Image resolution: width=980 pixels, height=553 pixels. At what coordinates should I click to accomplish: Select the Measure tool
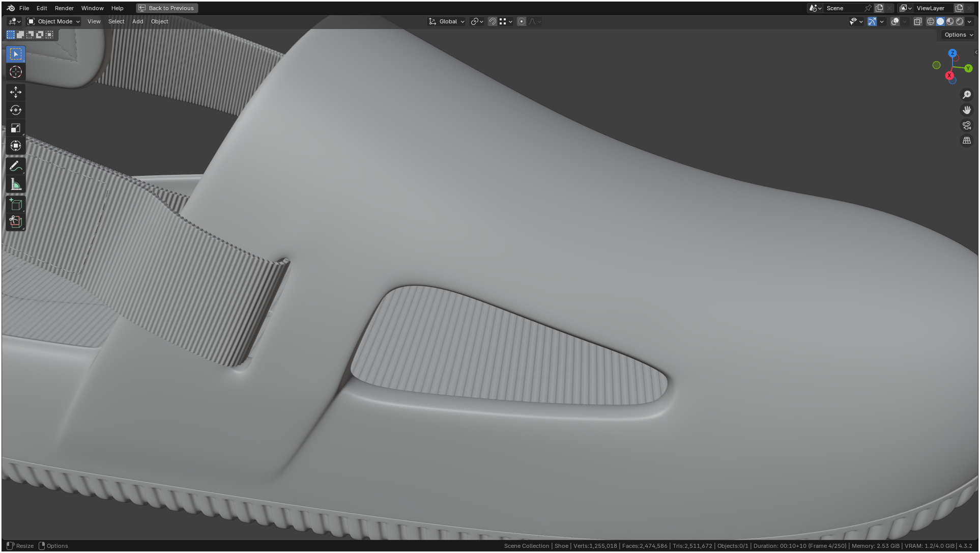(x=16, y=184)
